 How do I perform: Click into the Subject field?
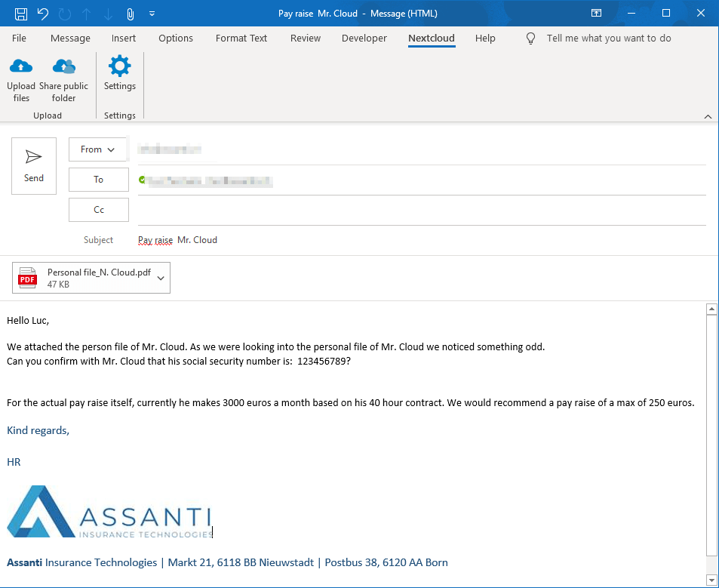click(x=422, y=240)
